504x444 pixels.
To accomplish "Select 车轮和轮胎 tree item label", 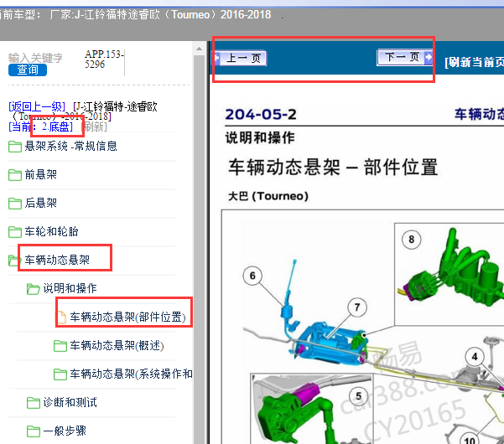I will [51, 231].
